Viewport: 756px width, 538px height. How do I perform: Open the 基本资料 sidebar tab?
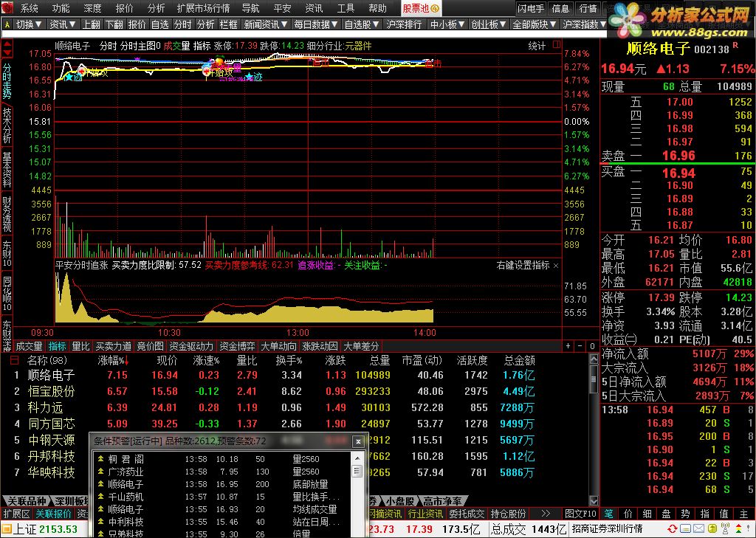7,170
